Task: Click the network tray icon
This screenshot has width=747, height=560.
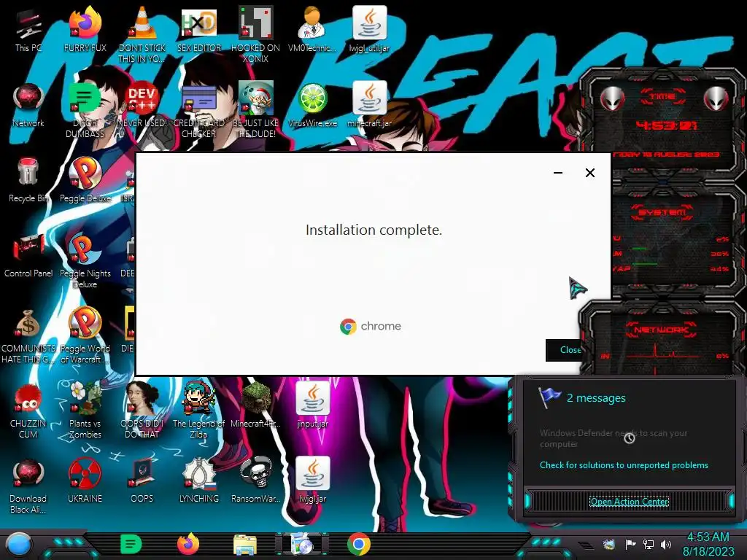Action: (649, 544)
